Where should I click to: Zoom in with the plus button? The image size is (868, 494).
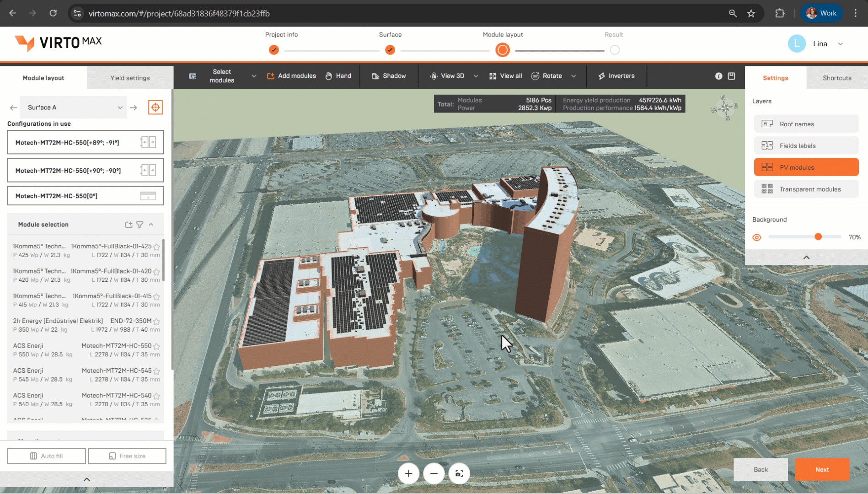(x=408, y=473)
